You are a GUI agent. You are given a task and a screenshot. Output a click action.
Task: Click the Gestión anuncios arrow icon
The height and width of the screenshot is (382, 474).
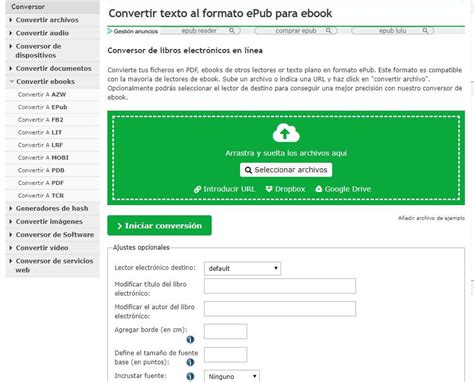(110, 31)
